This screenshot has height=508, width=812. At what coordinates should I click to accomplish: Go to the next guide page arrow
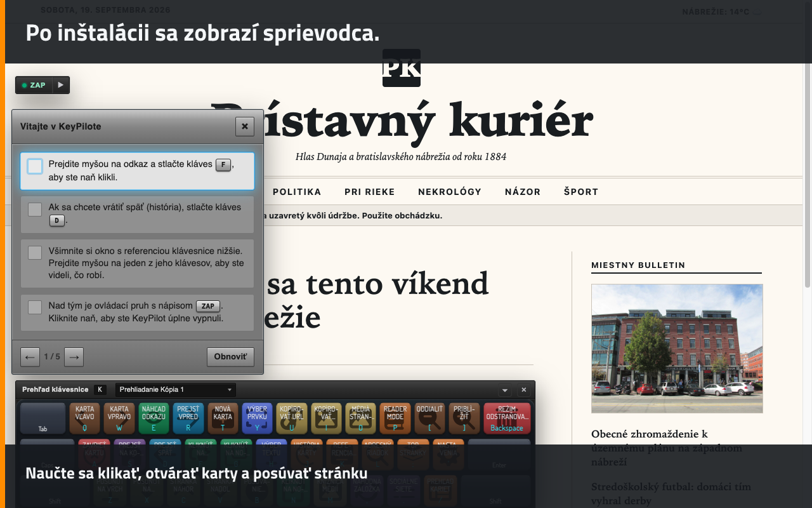pyautogui.click(x=74, y=357)
